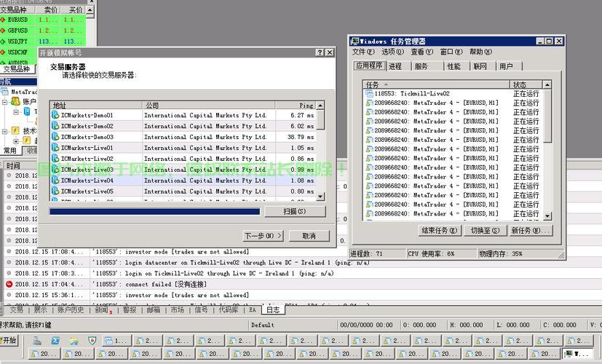Switch to the 性能 tab in Task Manager
Screen dimensions: 602x364
pos(454,66)
